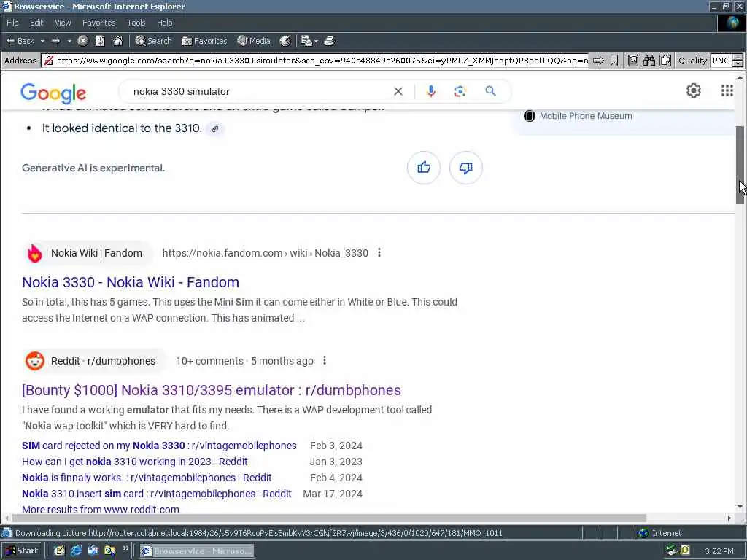747x560 pixels.
Task: Open the Media toolbar button
Action: tap(253, 41)
